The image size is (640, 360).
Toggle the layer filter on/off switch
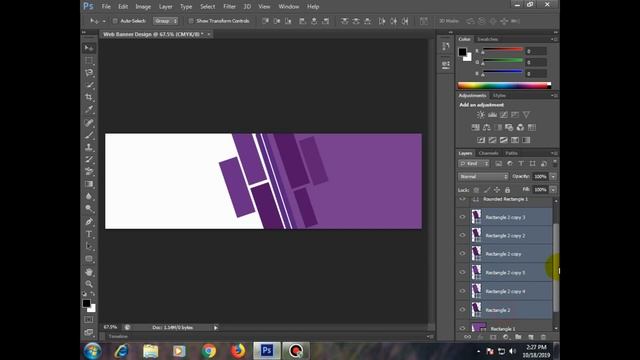[555, 162]
